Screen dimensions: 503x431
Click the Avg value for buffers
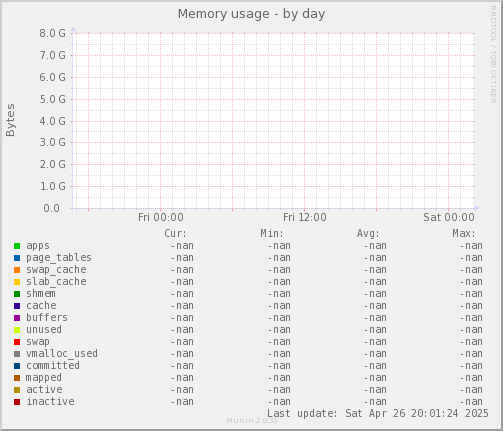click(x=375, y=318)
